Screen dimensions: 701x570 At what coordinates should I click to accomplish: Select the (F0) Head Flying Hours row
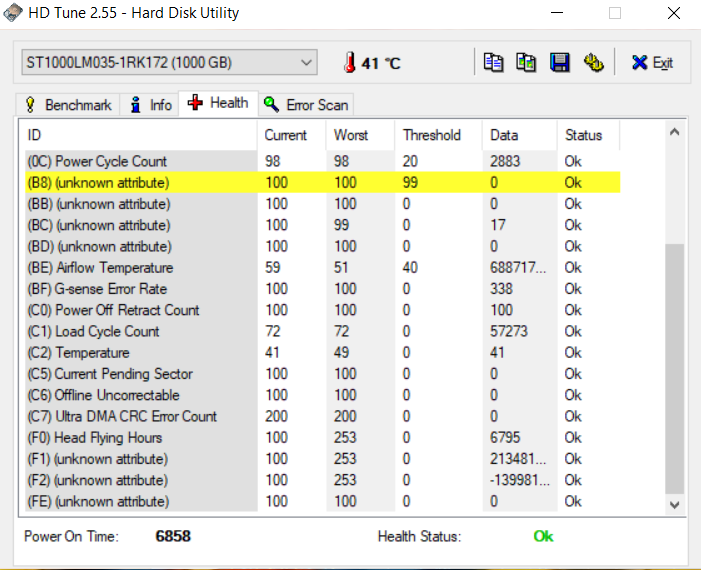point(322,437)
